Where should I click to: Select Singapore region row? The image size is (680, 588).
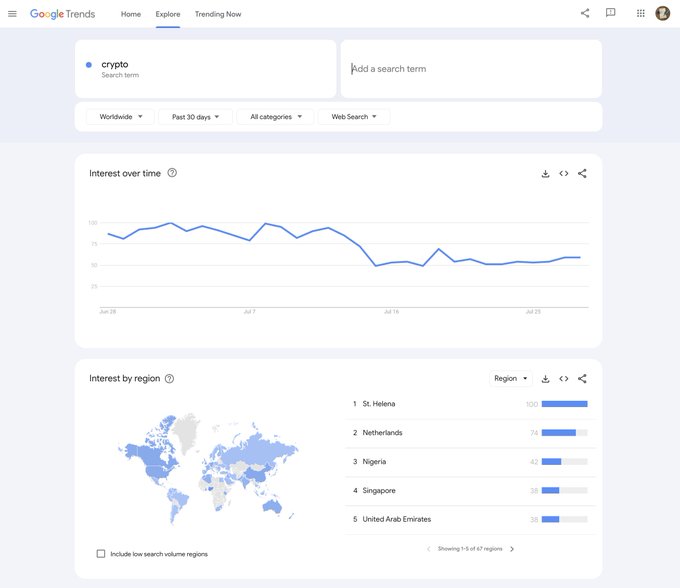click(470, 490)
